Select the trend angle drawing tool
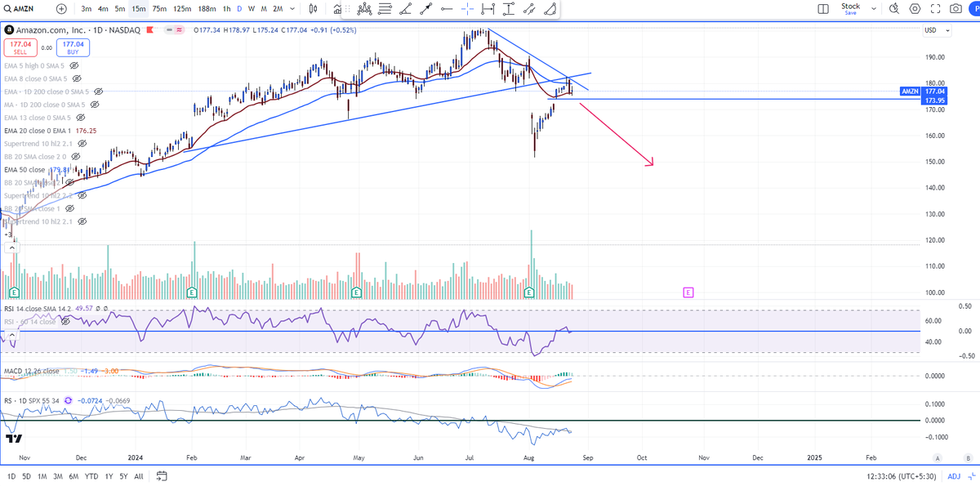 (405, 9)
